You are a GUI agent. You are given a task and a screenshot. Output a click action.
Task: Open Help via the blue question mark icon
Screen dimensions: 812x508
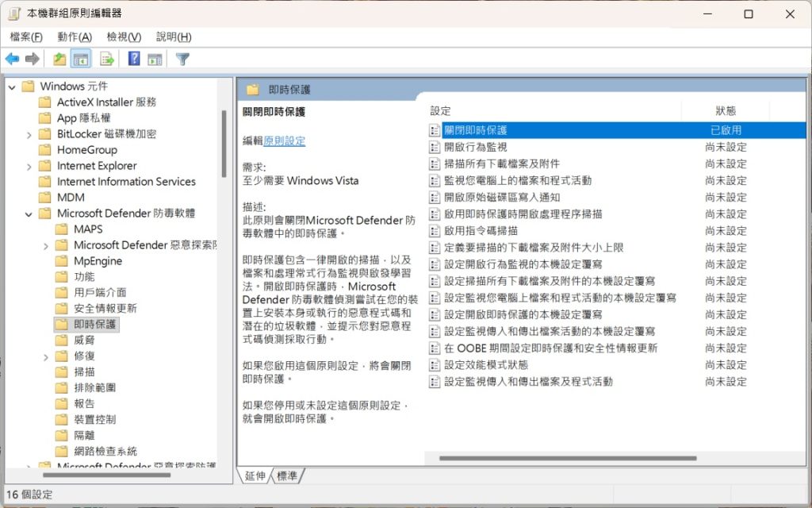(x=134, y=59)
